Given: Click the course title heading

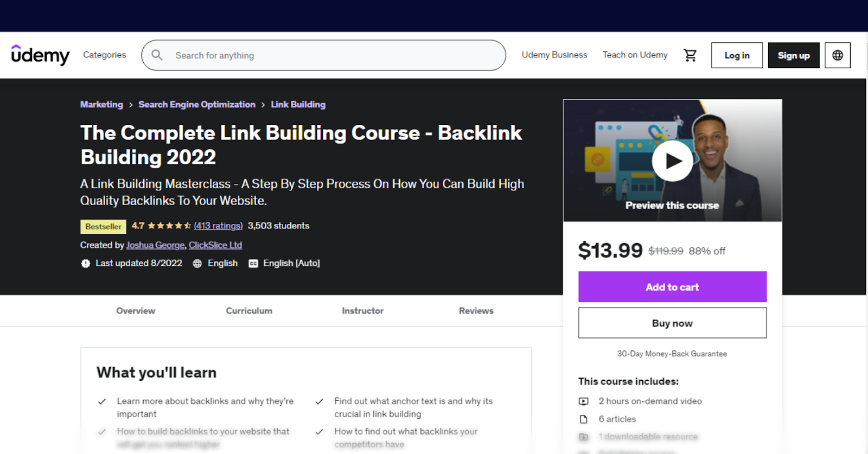Looking at the screenshot, I should tap(301, 145).
